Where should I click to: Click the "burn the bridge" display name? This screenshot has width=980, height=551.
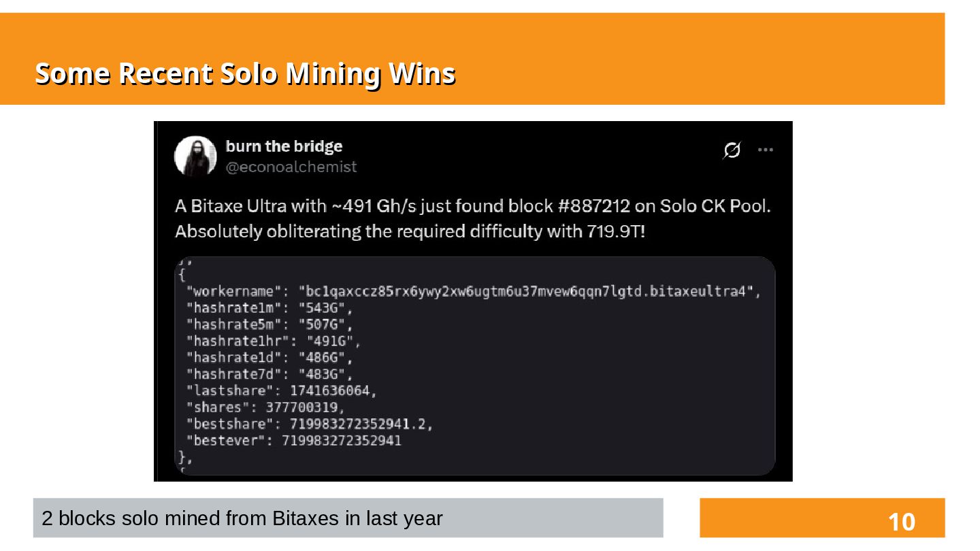pyautogui.click(x=284, y=146)
